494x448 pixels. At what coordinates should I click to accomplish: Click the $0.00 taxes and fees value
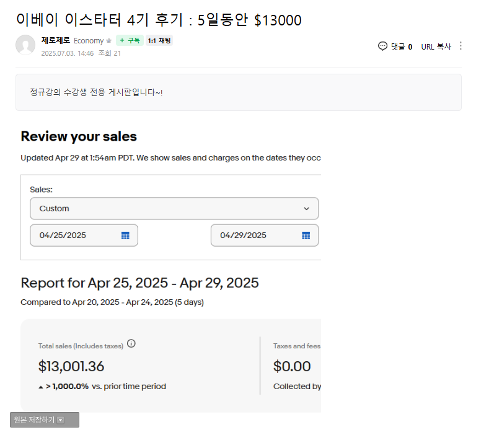pos(292,366)
